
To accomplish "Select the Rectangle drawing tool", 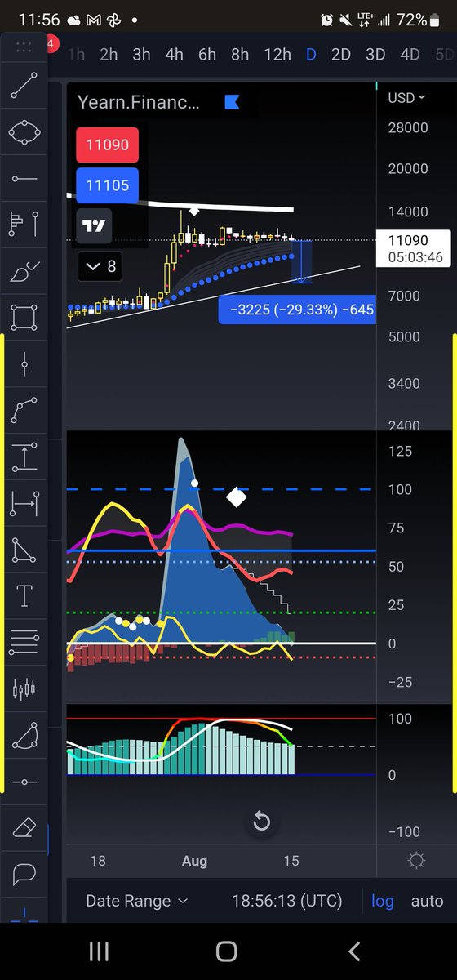I will (x=24, y=317).
